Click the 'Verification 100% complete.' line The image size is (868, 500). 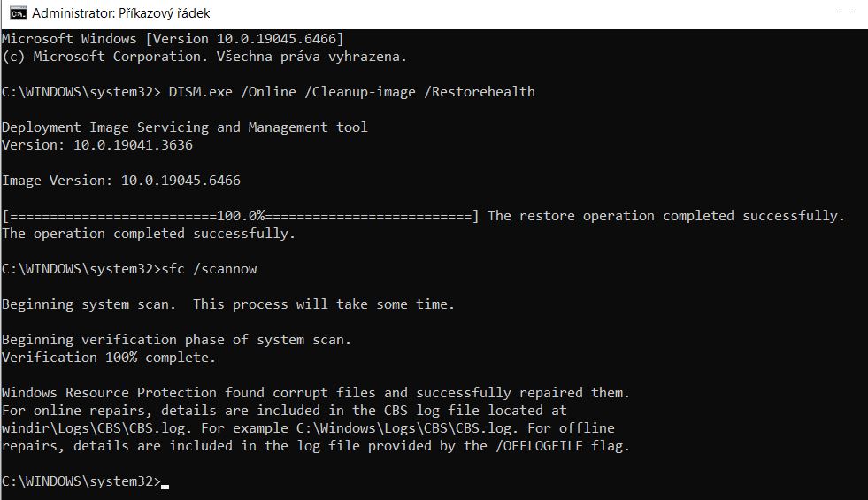coord(109,358)
